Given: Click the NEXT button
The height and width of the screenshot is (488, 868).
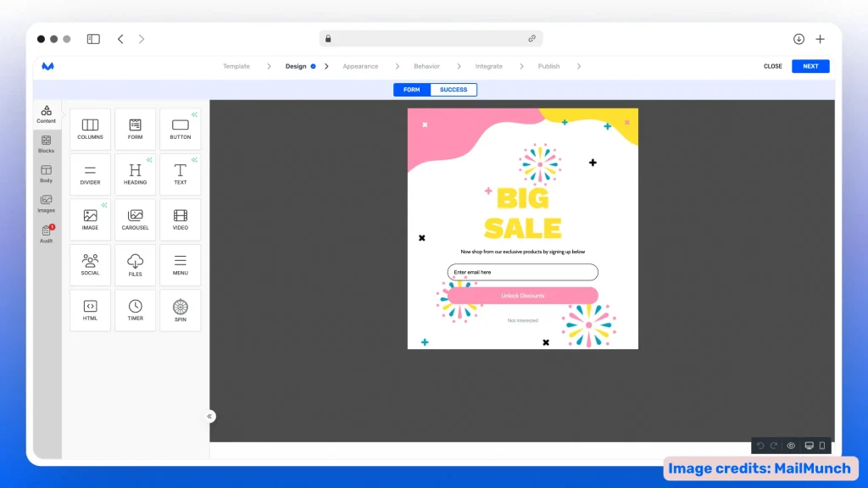Looking at the screenshot, I should (810, 65).
